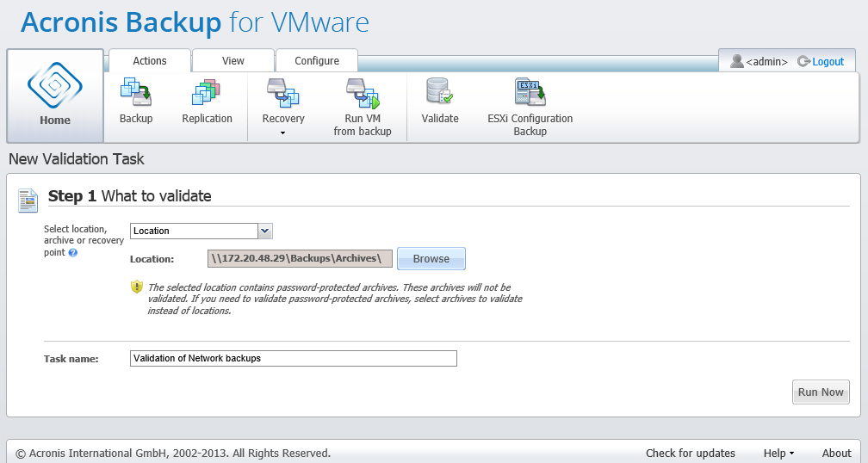Screen dimensions: 868x463
Task: Click the copyright notice text
Action: click(x=173, y=454)
